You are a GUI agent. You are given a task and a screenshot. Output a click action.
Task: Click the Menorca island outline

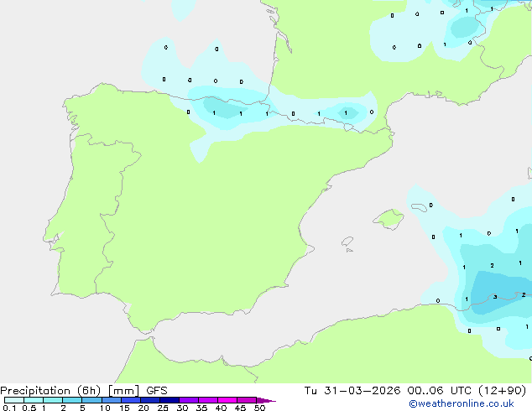coord(420,207)
